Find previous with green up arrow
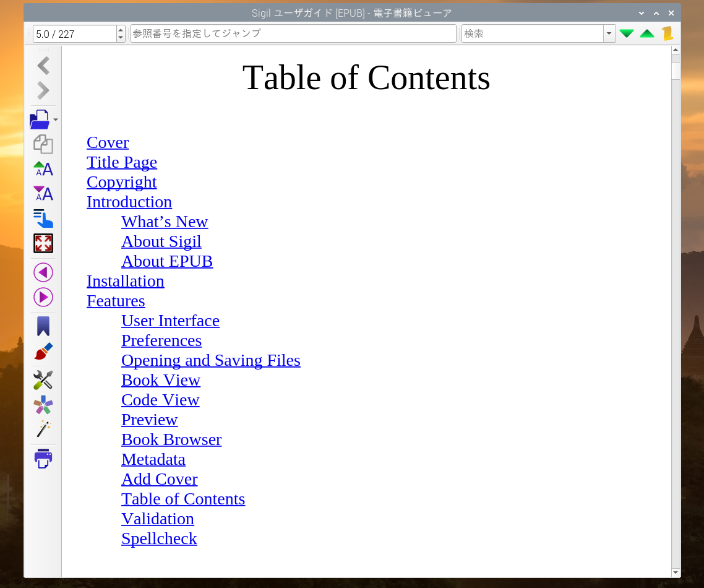 tap(647, 33)
